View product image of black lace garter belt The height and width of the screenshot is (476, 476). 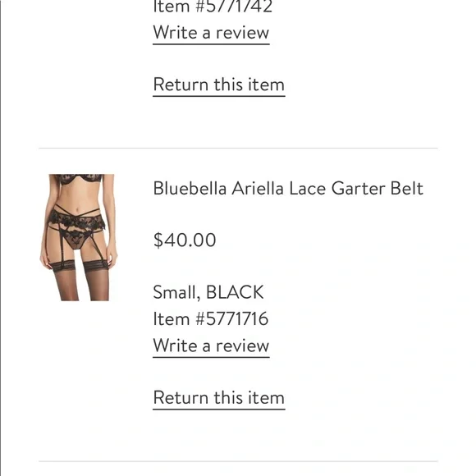[x=79, y=237]
